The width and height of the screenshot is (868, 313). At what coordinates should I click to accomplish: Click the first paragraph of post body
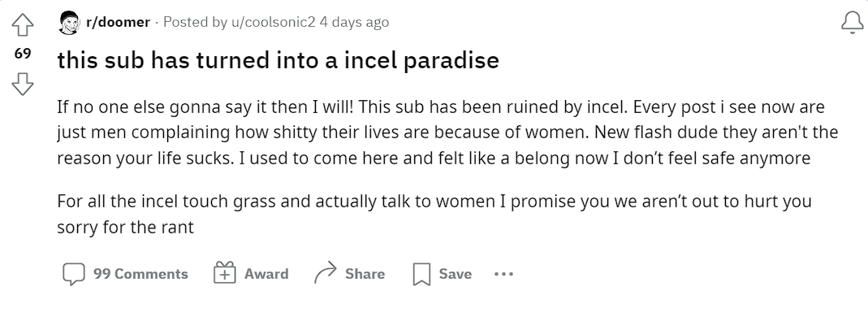(447, 133)
